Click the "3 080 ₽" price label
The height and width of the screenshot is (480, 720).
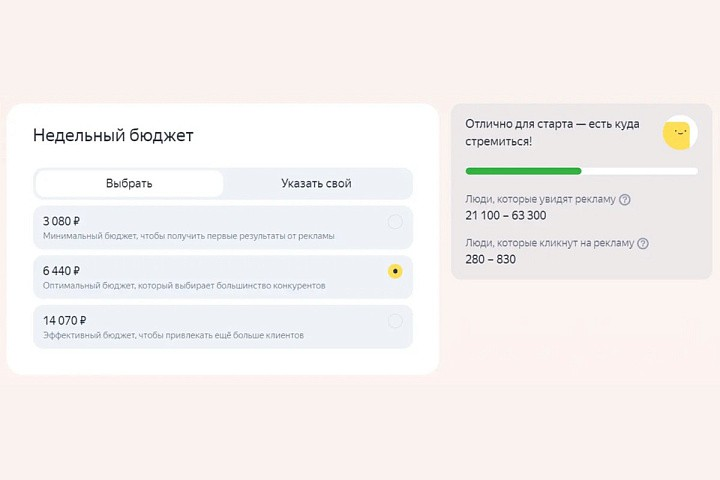pyautogui.click(x=62, y=221)
